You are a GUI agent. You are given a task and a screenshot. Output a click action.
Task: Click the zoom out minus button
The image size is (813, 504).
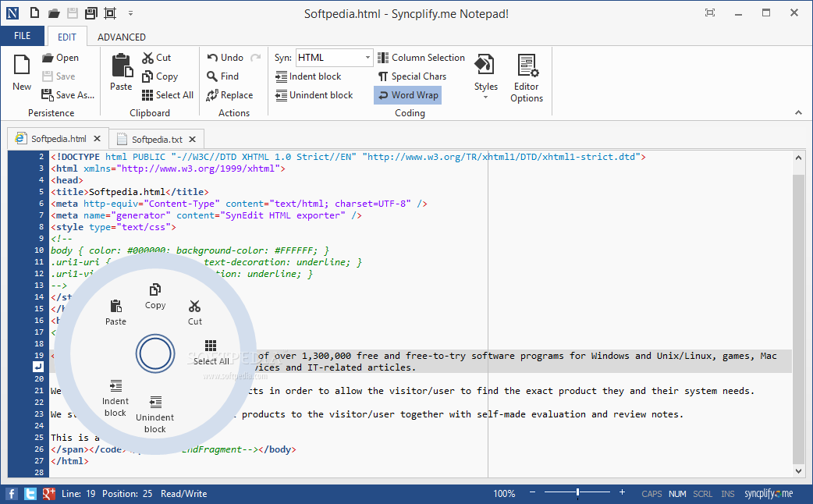(x=532, y=492)
